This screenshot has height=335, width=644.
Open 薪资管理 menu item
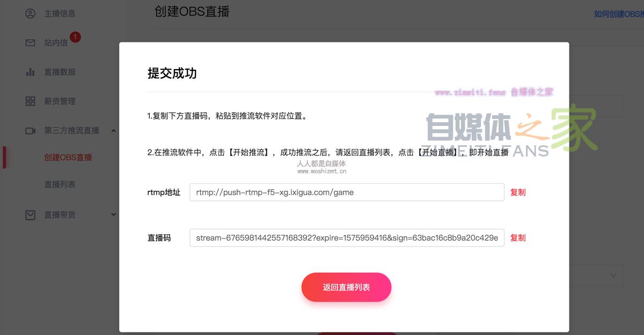(60, 101)
